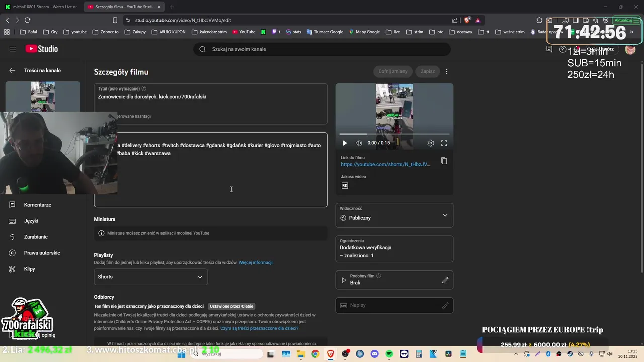The height and width of the screenshot is (362, 644).
Task: Click the title help question mark icon
Action: [x=144, y=88]
